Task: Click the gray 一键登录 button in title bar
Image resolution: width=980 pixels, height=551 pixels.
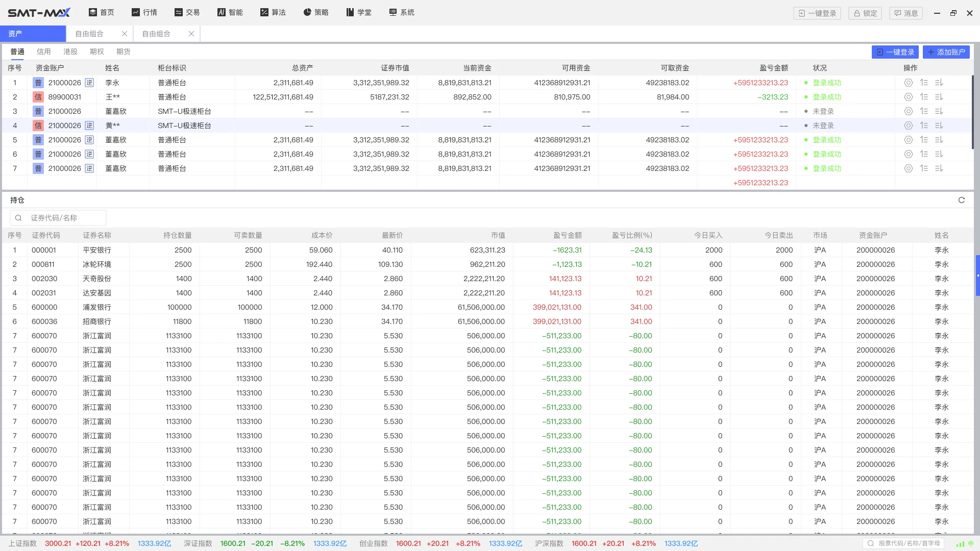Action: coord(817,13)
